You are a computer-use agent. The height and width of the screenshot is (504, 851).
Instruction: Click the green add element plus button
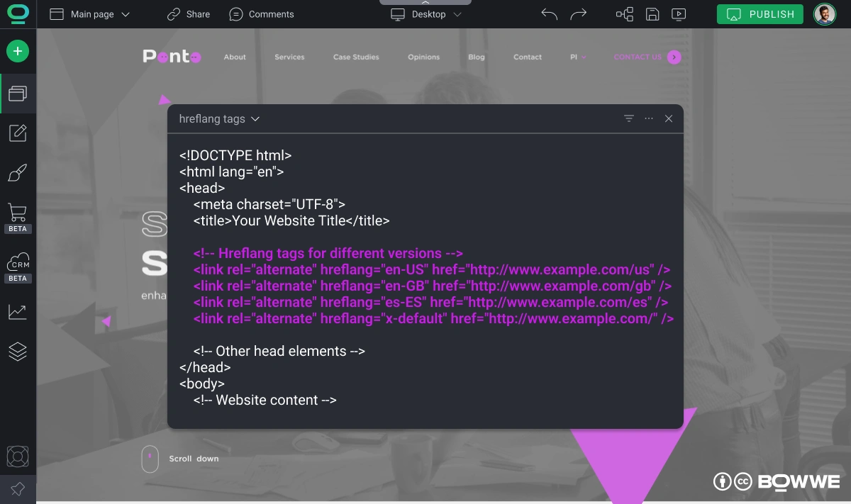click(18, 51)
